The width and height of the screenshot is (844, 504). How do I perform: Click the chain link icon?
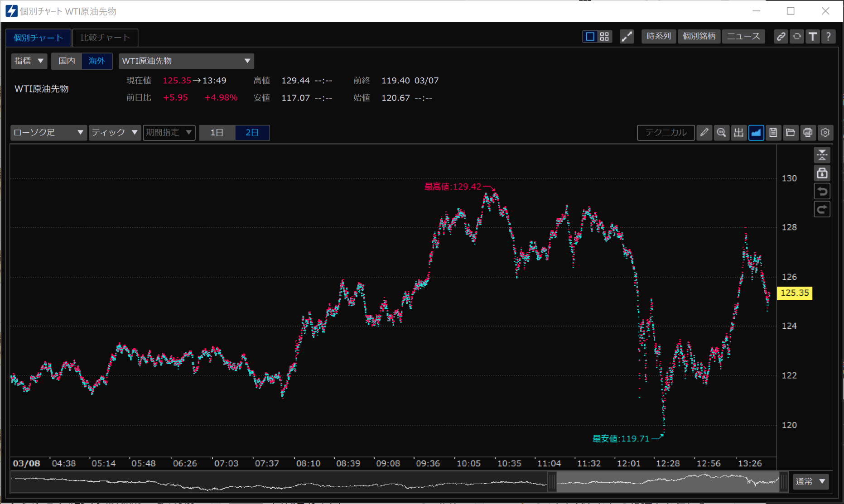point(781,37)
